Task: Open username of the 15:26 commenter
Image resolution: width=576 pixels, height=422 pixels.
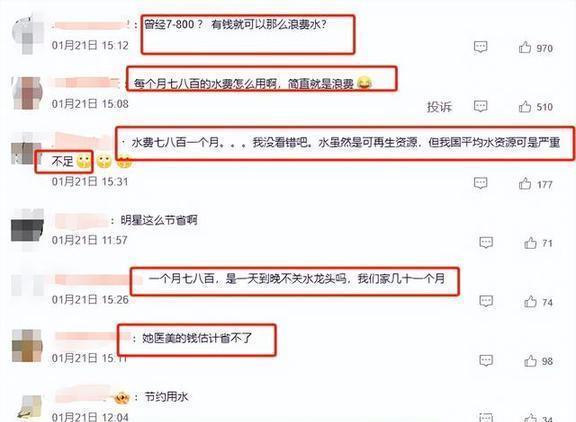Action: (x=92, y=280)
